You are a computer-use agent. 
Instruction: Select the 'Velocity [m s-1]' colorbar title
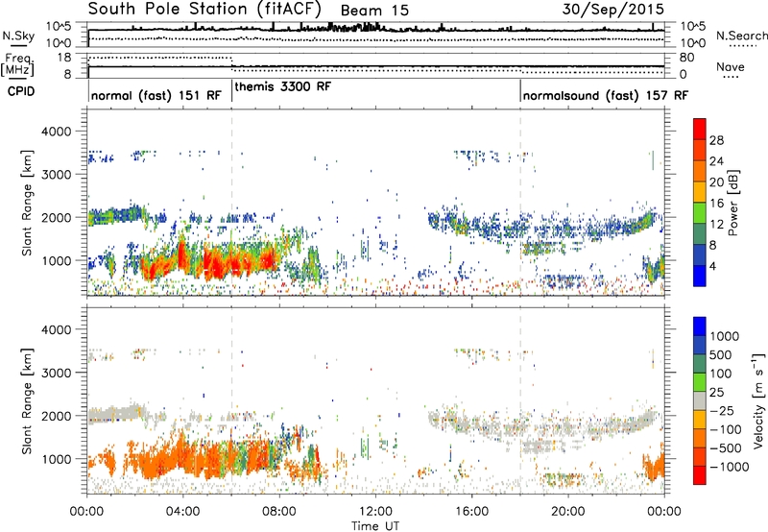point(758,400)
